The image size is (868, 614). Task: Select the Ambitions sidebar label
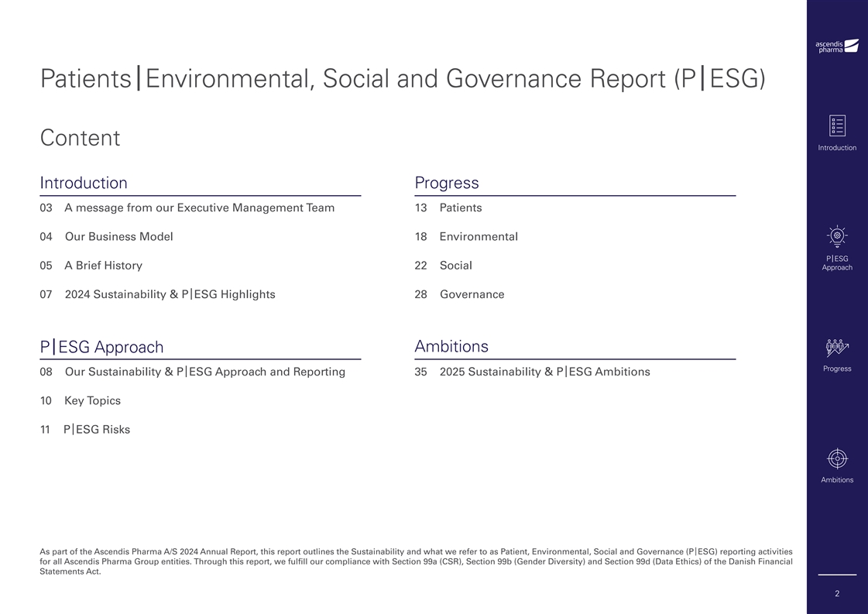837,480
